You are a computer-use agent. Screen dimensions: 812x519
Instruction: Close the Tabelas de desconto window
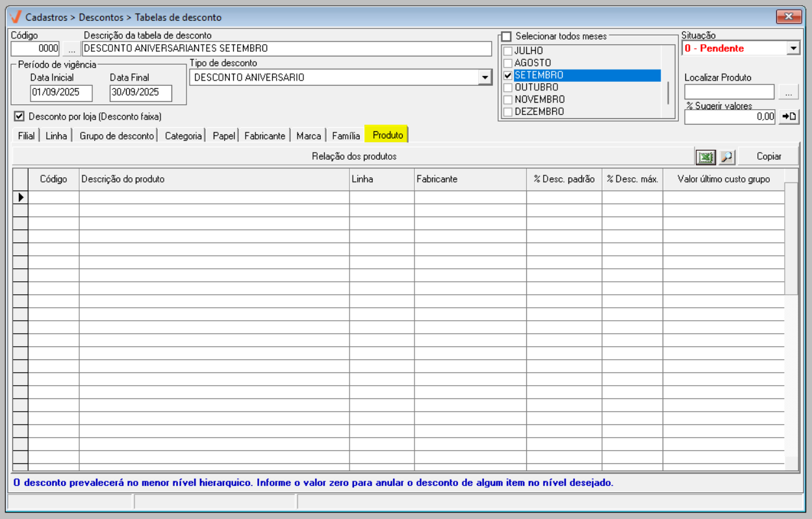click(x=789, y=17)
